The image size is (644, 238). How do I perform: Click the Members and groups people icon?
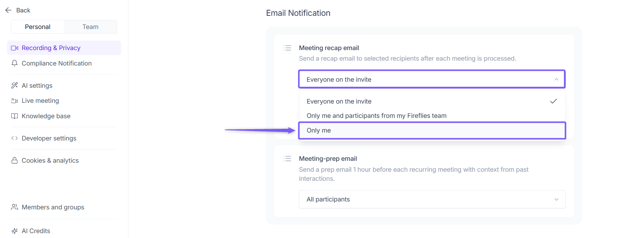pos(15,207)
